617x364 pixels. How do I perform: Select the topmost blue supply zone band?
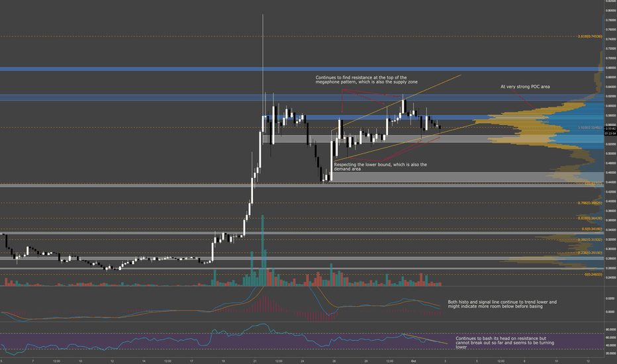pos(301,69)
